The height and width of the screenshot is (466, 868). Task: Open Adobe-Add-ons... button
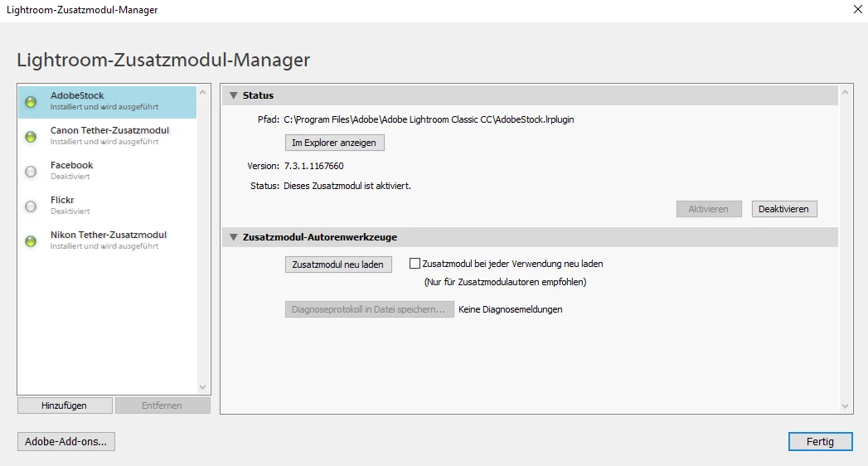(x=65, y=442)
